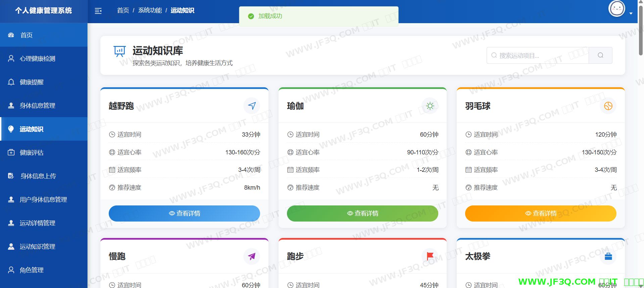Click the purple send icon on 慢跑 card
The height and width of the screenshot is (288, 644).
tap(252, 256)
